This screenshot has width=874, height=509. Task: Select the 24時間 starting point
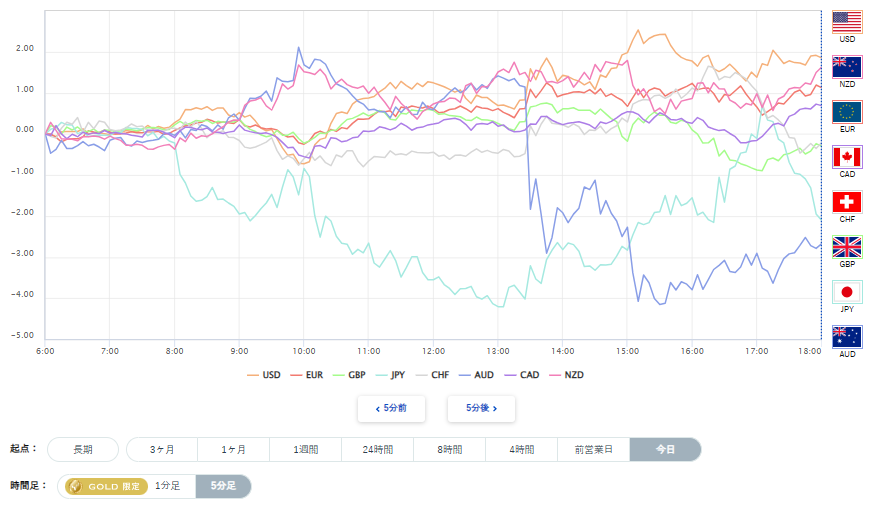(x=377, y=449)
